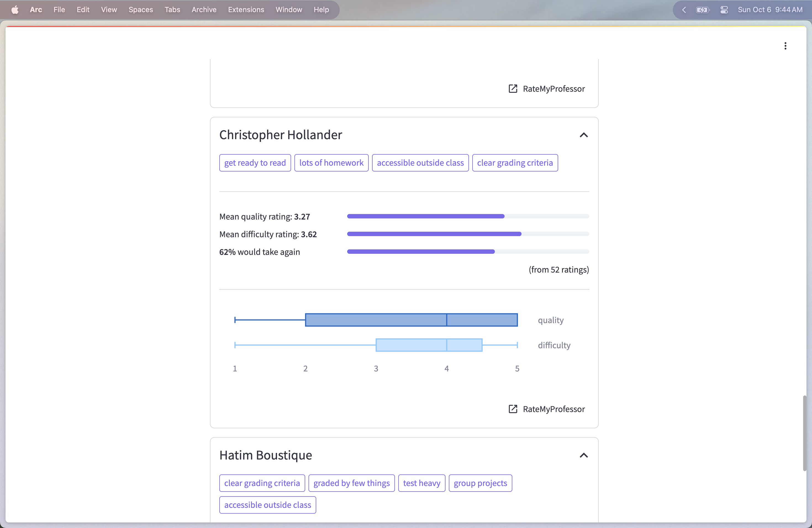Click external link icon in Christopher Hollander's card
The width and height of the screenshot is (812, 528).
513,409
